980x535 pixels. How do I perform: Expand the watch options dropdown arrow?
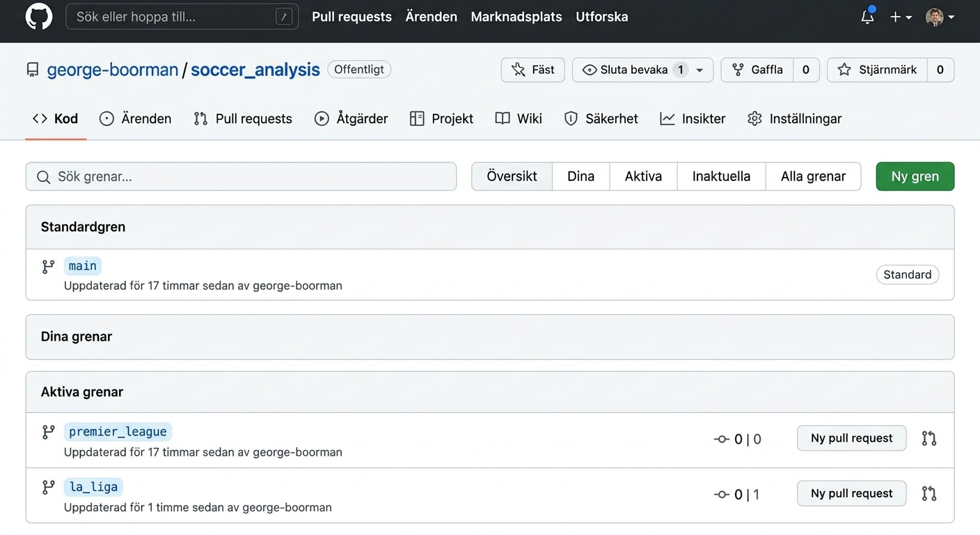click(x=700, y=70)
